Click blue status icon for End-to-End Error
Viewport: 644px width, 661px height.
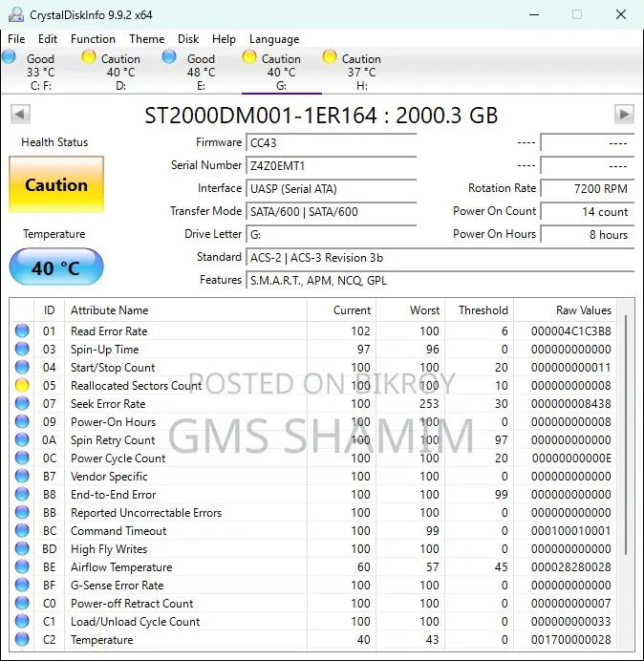(x=22, y=494)
